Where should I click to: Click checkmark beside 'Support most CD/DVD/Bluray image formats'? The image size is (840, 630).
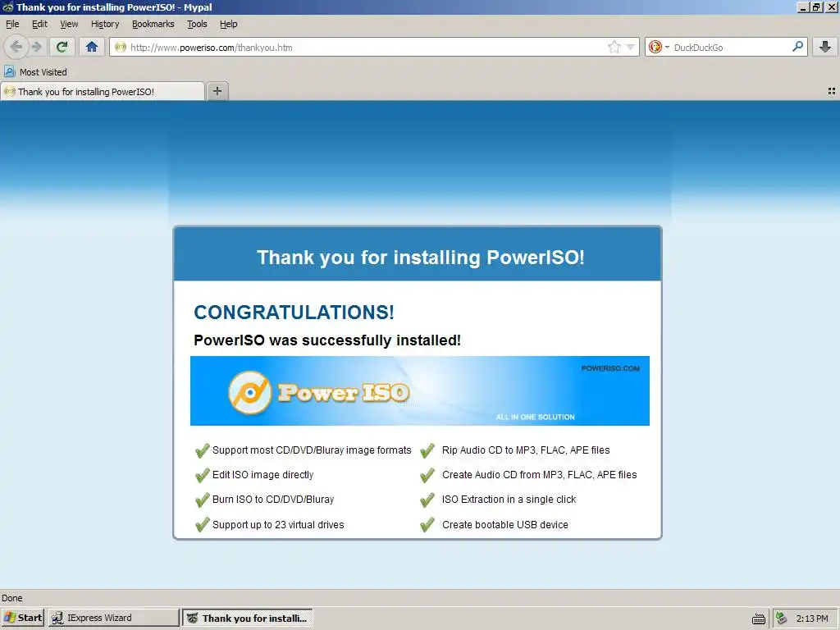(203, 450)
